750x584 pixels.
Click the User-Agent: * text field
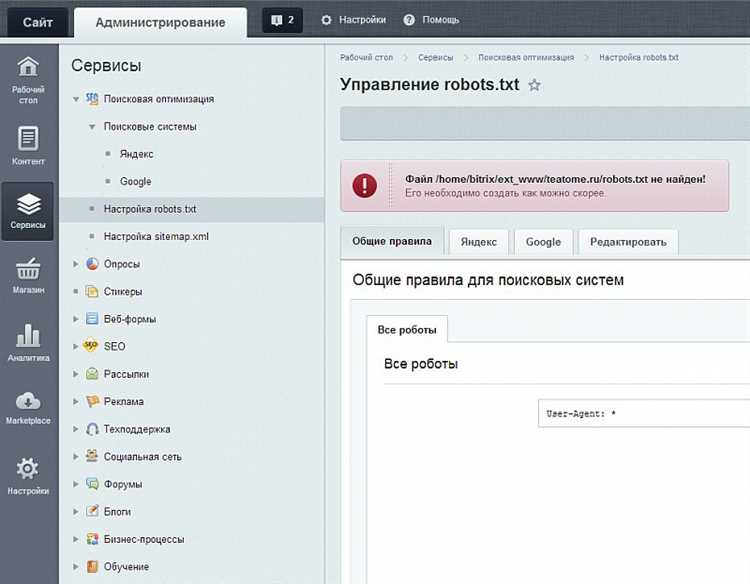(644, 413)
